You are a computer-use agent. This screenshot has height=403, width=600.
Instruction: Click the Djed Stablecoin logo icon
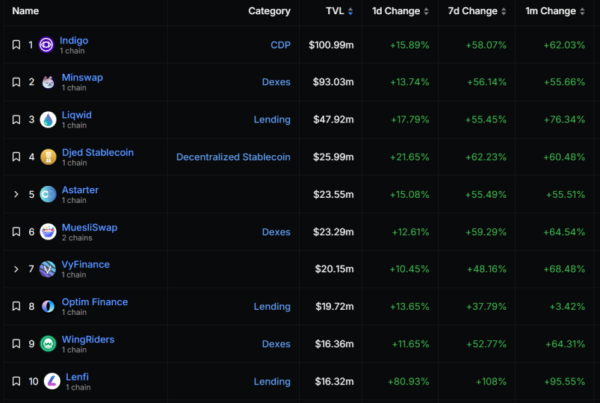(x=47, y=157)
